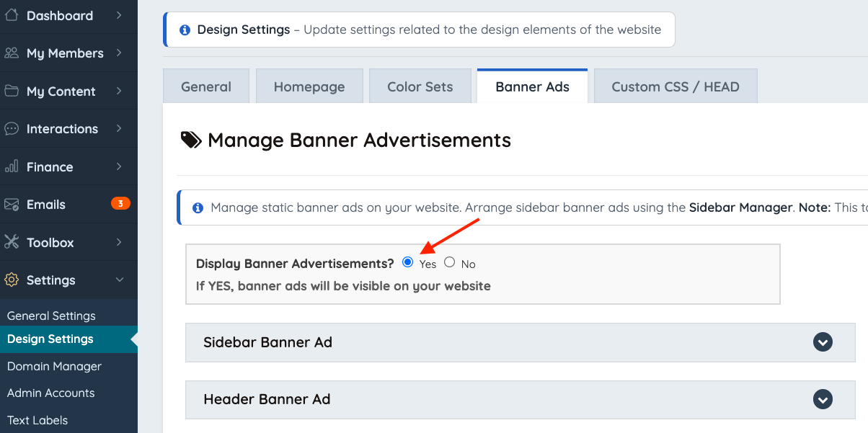Click the My Content folder icon

(x=12, y=91)
